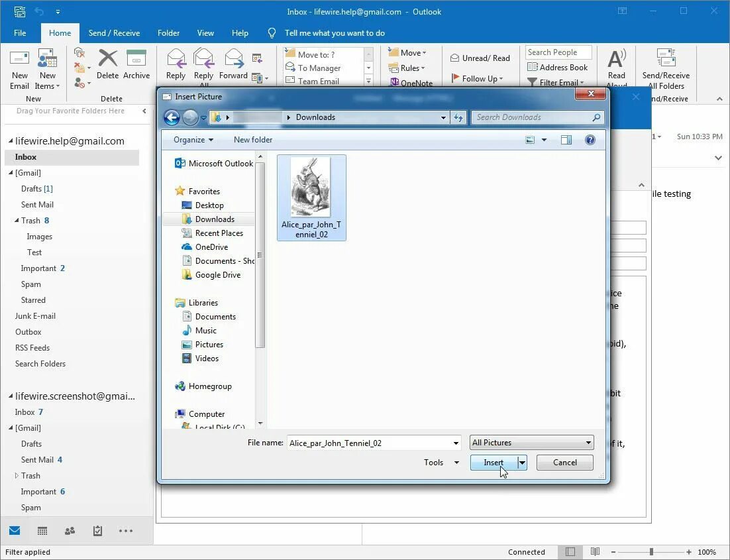Image resolution: width=730 pixels, height=560 pixels.
Task: Click the Search People field
Action: [558, 52]
